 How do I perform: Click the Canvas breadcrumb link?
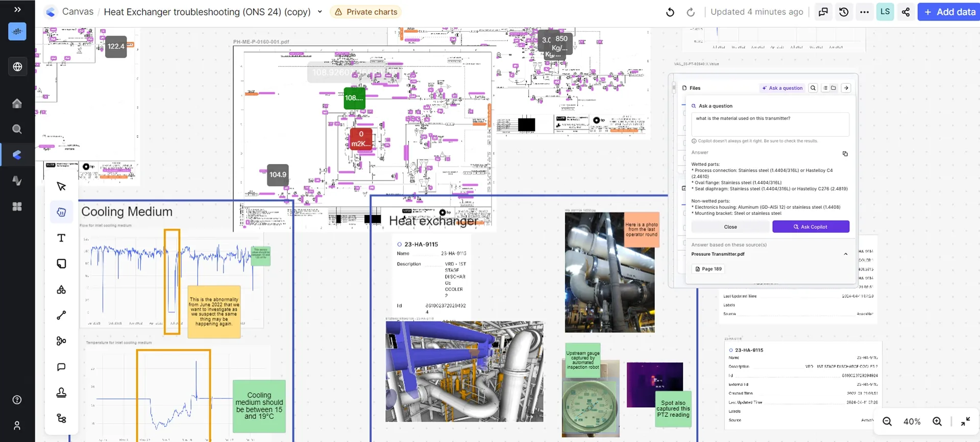[78, 12]
